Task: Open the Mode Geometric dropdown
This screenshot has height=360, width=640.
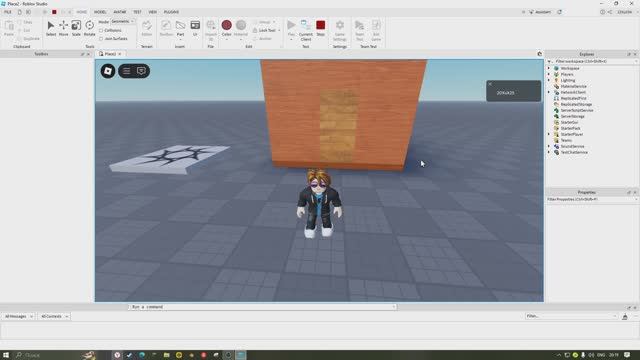Action: coord(123,22)
